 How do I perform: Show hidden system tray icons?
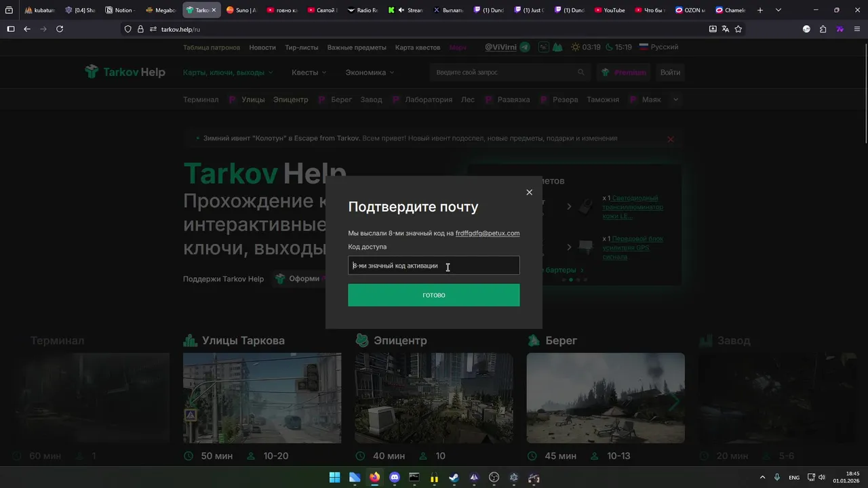coord(762,478)
